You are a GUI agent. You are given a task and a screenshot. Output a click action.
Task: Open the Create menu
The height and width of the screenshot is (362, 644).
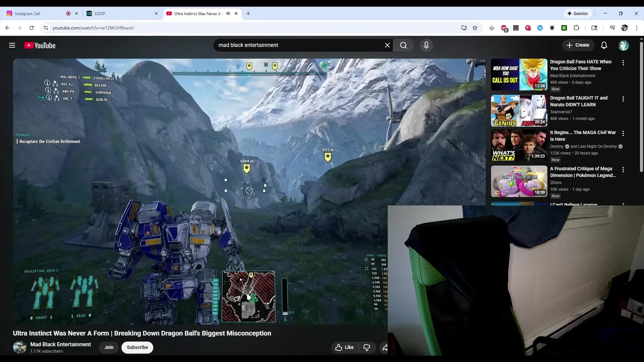point(578,45)
